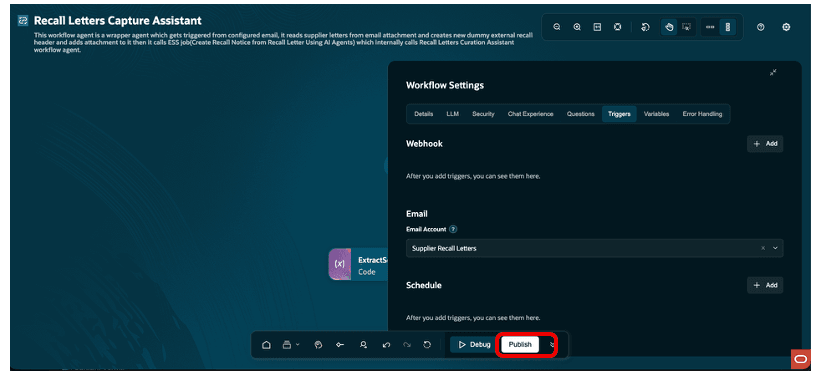Screen dimensions: 822x379
Task: Click the Workflow Settings heading
Action: (x=445, y=85)
